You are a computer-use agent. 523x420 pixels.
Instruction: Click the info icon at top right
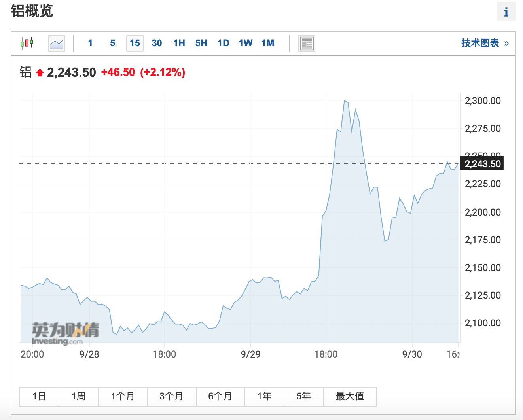(x=506, y=12)
